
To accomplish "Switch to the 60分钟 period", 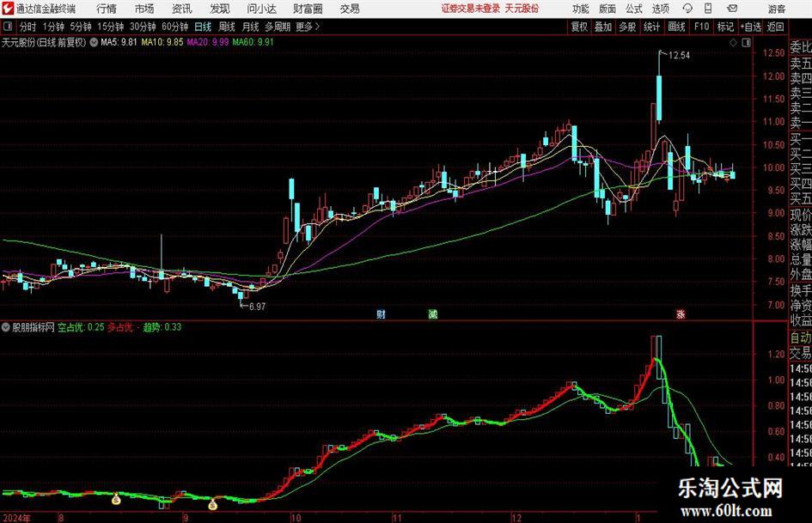I will pos(175,27).
